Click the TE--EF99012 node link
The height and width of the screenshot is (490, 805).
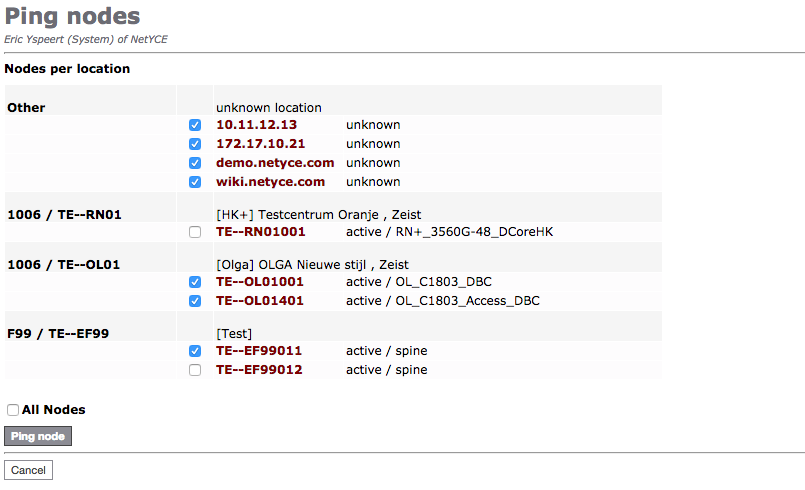point(258,370)
